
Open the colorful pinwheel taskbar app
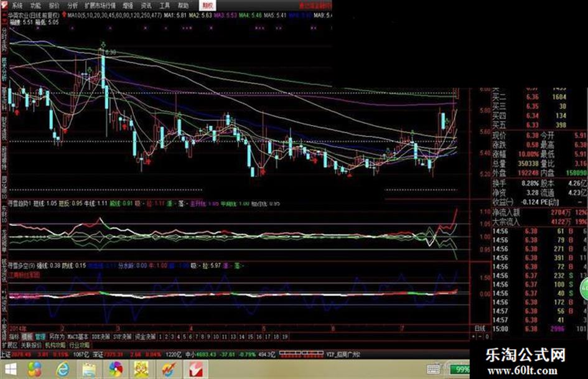[116, 370]
